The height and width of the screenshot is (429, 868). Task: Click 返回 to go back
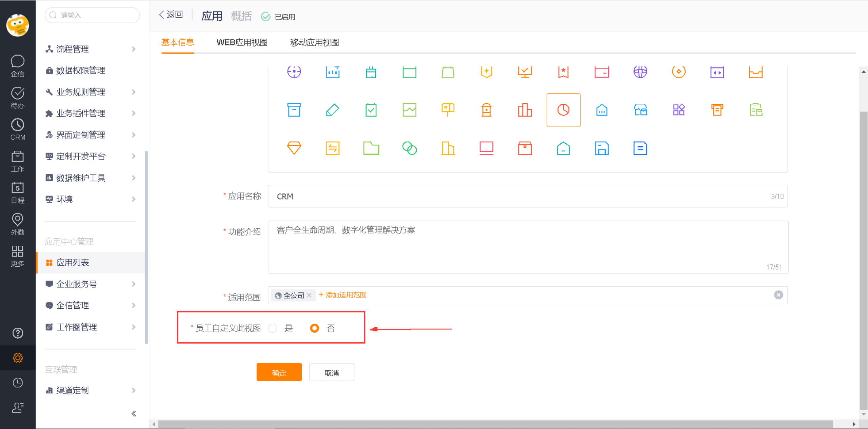pyautogui.click(x=171, y=15)
